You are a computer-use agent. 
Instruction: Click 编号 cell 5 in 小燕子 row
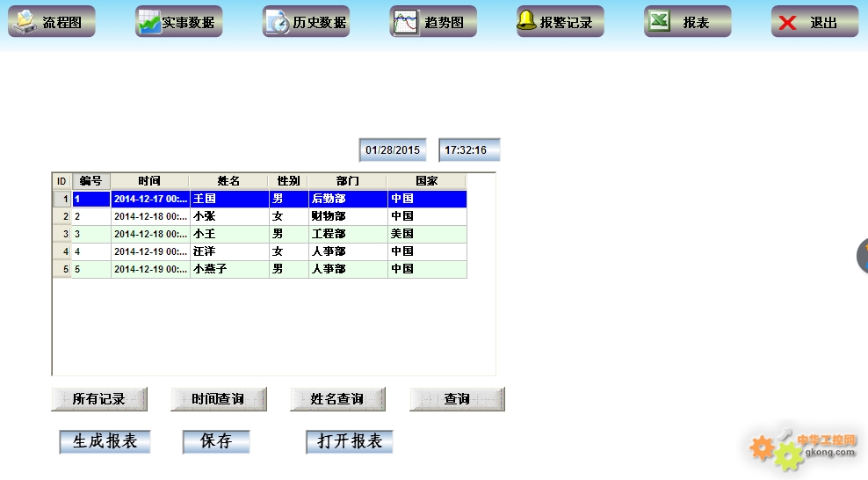(x=91, y=269)
